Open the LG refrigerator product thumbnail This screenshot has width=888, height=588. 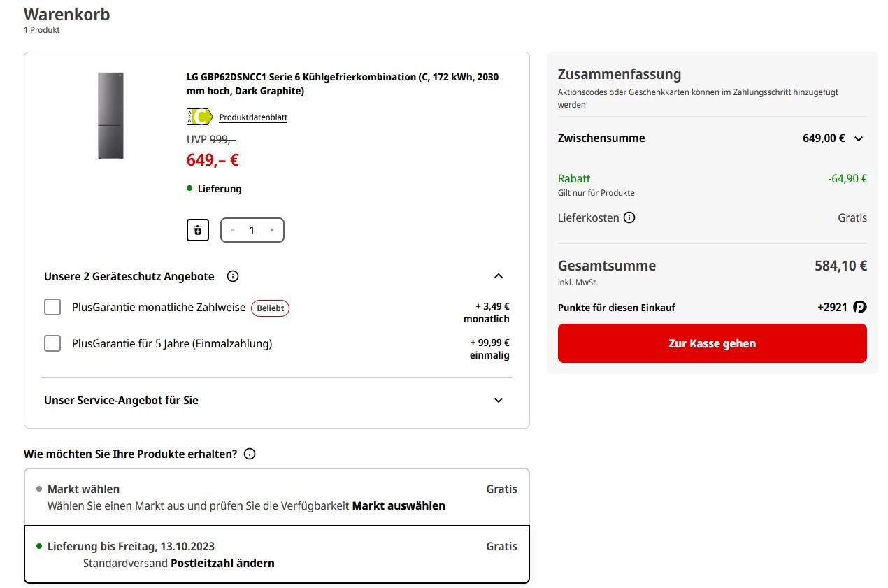point(110,115)
